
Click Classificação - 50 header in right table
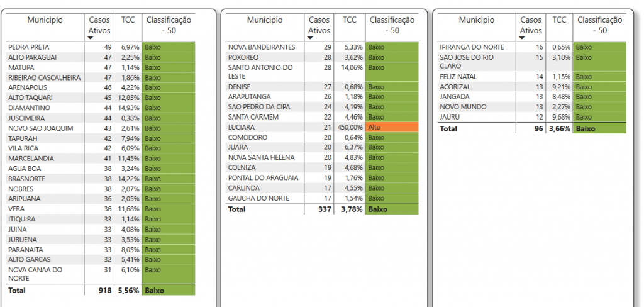(599, 25)
